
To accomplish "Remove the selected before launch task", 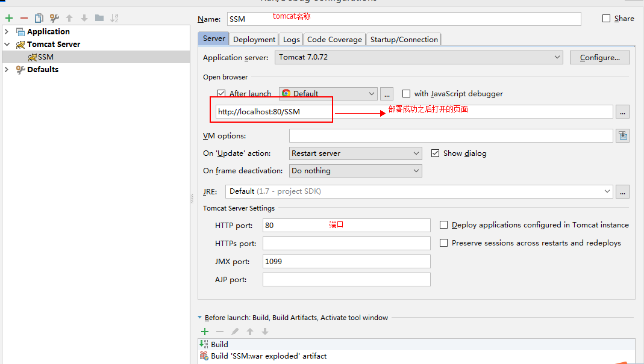I will 220,332.
